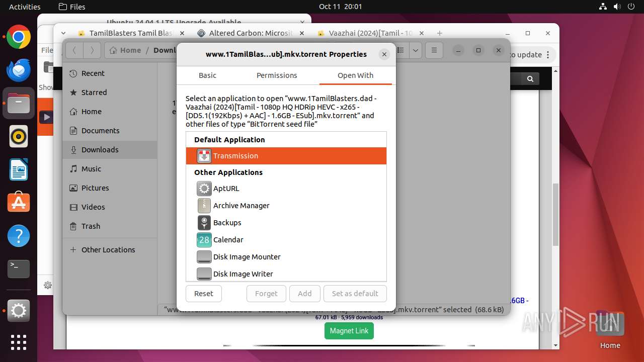Switch to the Permissions tab
This screenshot has width=644, height=362.
click(277, 75)
